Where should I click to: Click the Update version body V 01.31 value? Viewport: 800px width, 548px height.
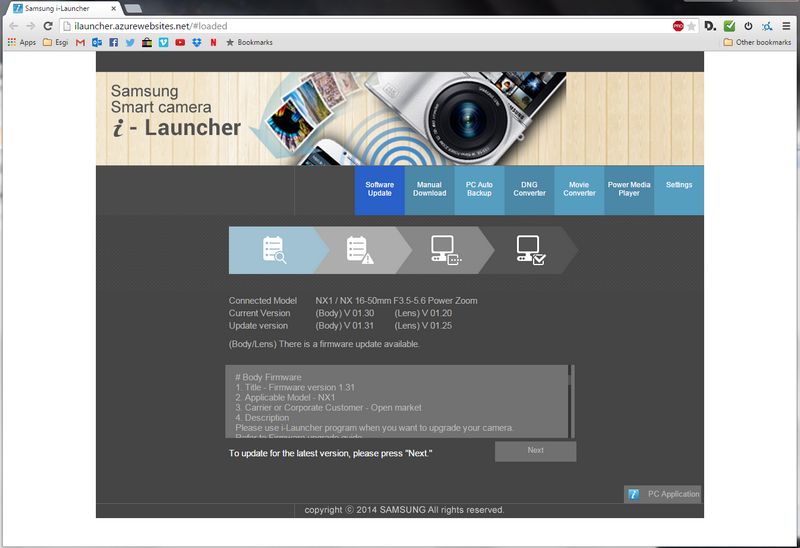pos(344,326)
